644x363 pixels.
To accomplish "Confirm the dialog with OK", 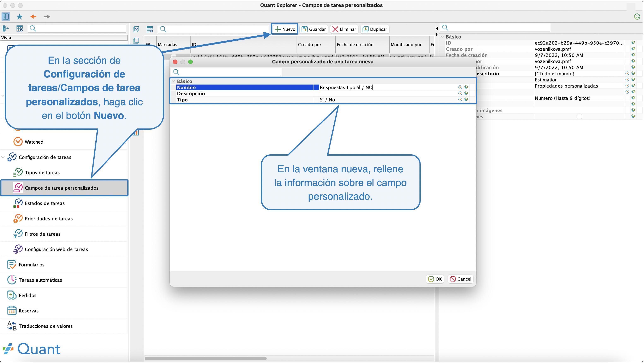I will coord(435,279).
